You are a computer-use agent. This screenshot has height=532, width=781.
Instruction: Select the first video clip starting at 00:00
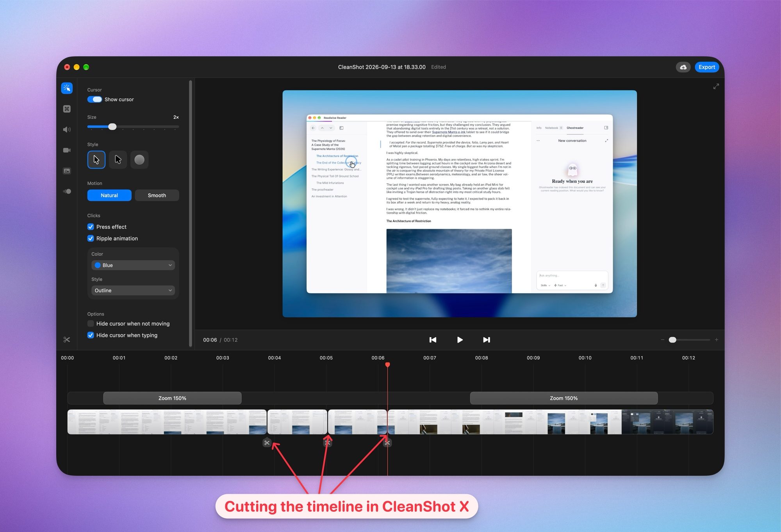[167, 422]
